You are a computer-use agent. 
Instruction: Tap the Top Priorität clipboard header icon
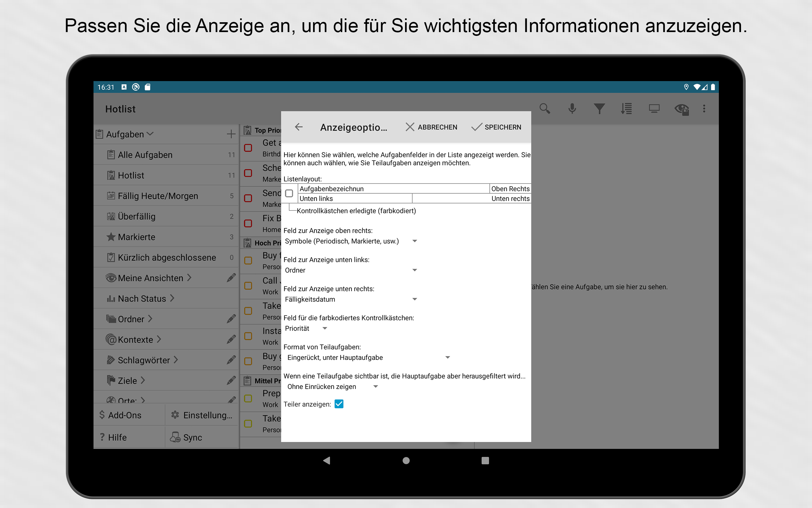[248, 130]
